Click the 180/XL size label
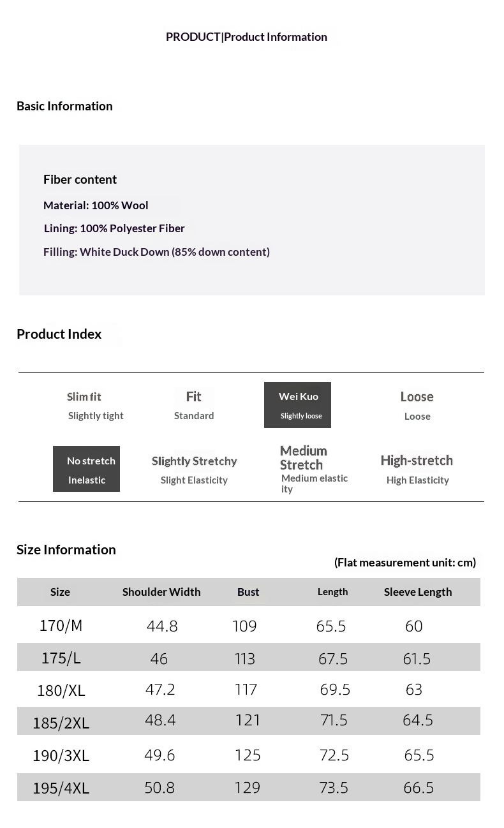Image resolution: width=504 pixels, height=828 pixels. tap(61, 691)
